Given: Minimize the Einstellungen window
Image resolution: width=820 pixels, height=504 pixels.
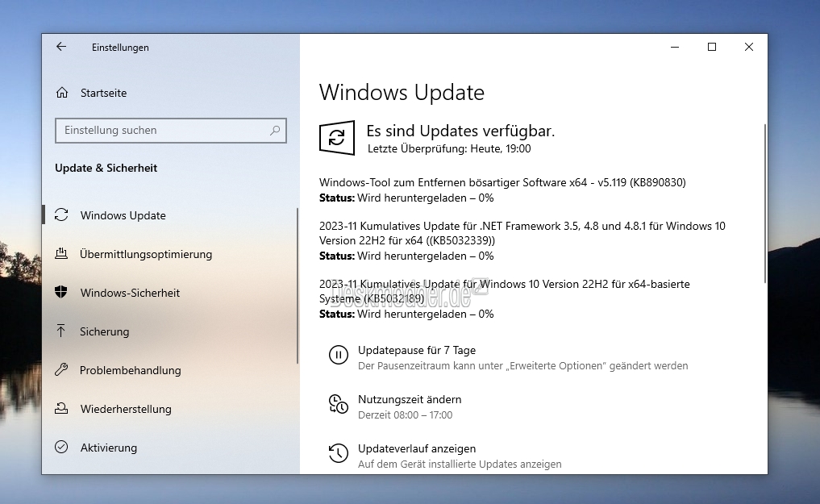Looking at the screenshot, I should [x=675, y=47].
